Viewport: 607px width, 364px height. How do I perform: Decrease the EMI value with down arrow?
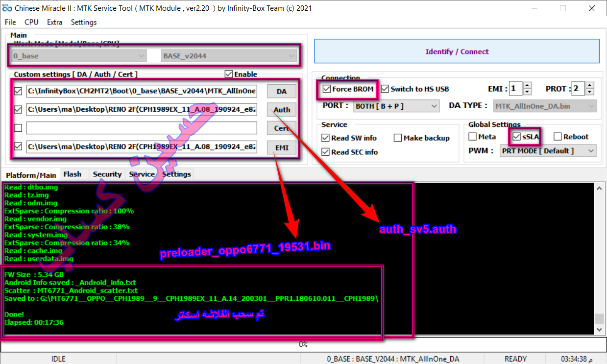click(527, 92)
